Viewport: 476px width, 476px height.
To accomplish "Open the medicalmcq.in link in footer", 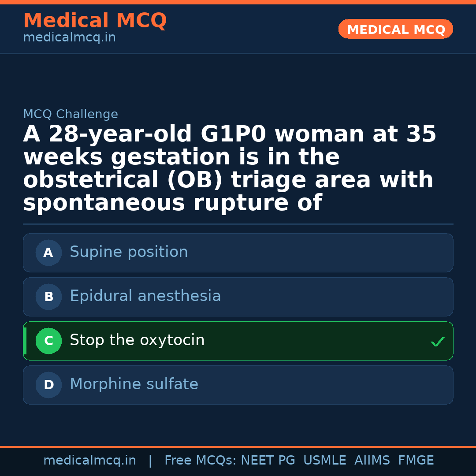I will [x=89, y=461].
